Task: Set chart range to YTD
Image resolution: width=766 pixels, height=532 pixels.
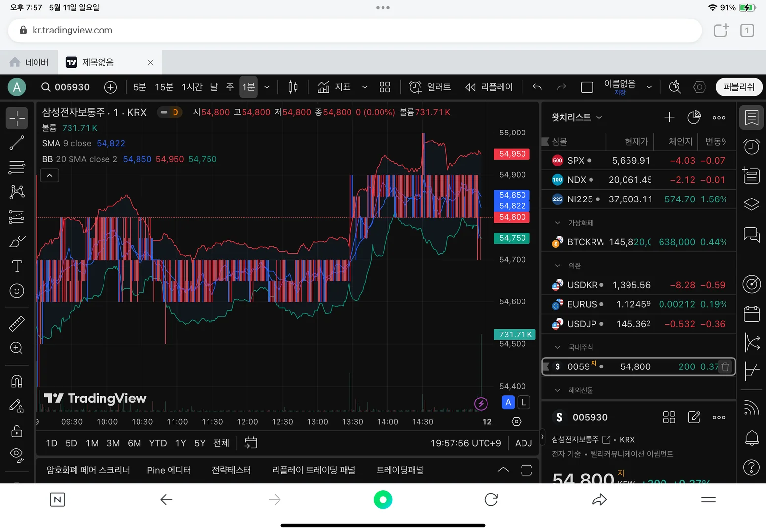Action: pyautogui.click(x=158, y=443)
